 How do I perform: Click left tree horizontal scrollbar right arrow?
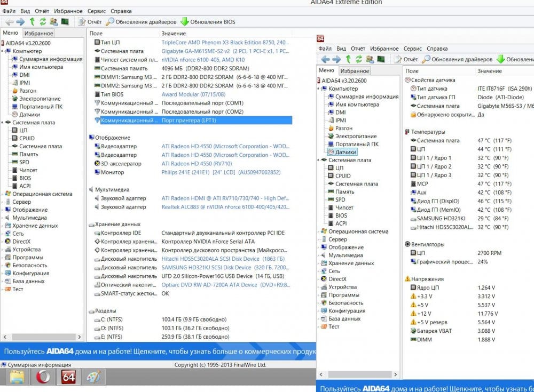pos(80,337)
